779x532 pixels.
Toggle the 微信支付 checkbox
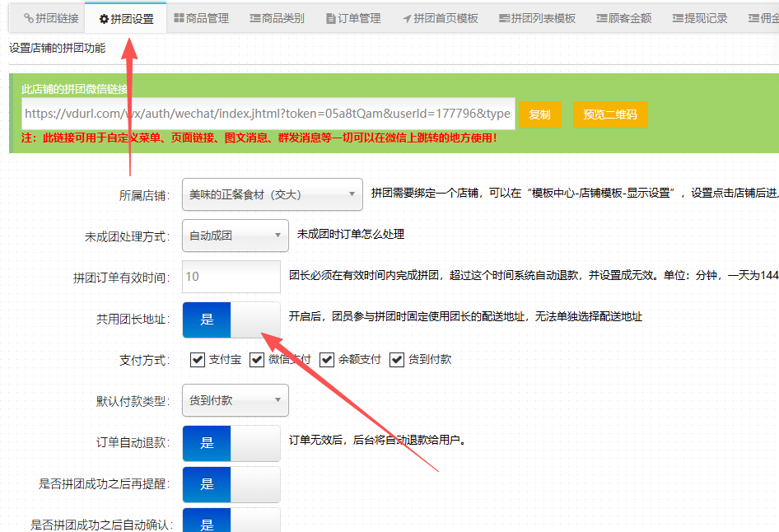pos(257,360)
